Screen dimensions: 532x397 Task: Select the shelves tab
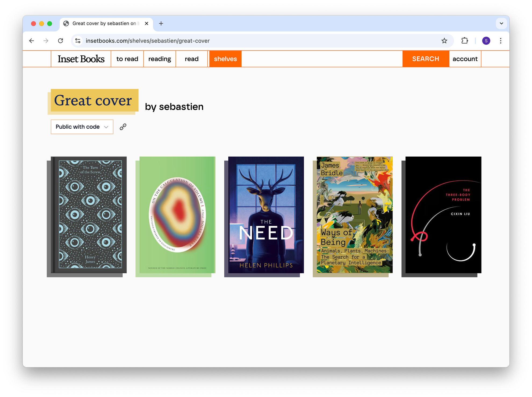click(225, 59)
